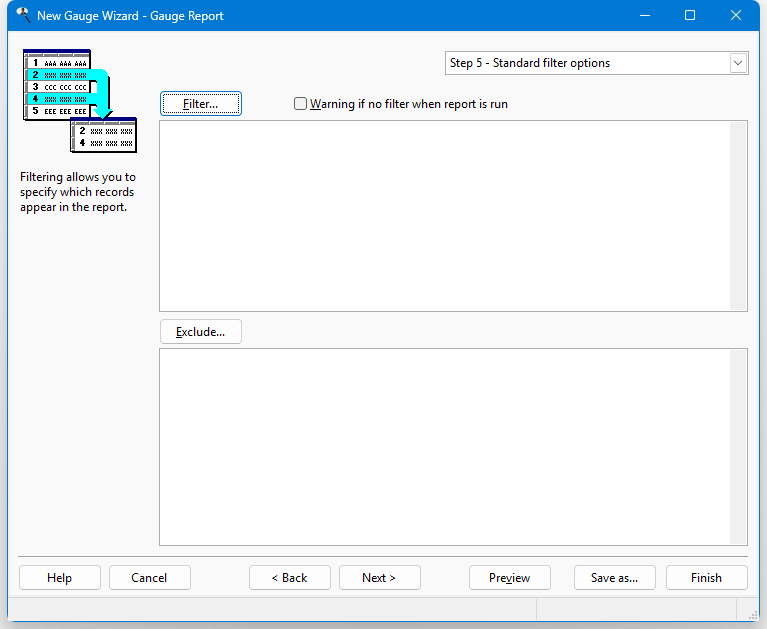The height and width of the screenshot is (629, 767).
Task: Proceed to the next wizard step
Action: click(x=379, y=578)
